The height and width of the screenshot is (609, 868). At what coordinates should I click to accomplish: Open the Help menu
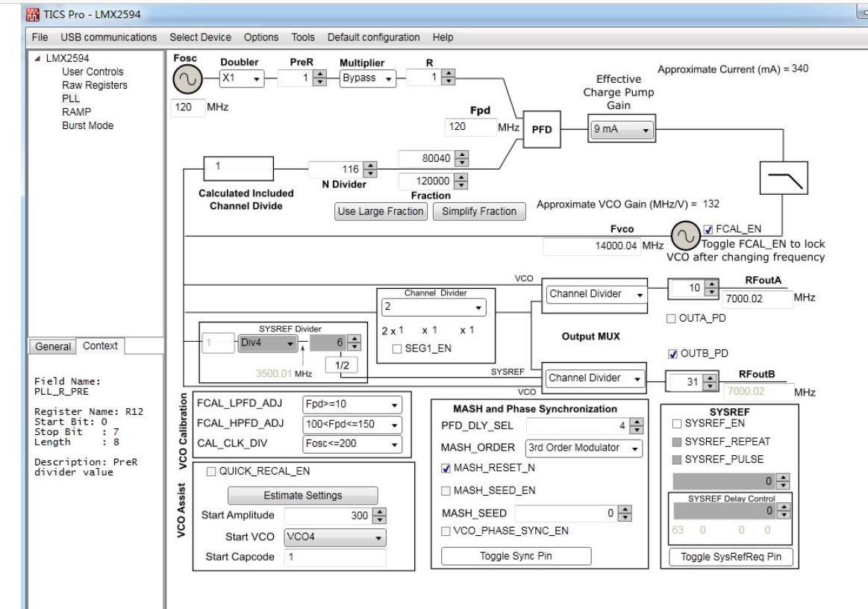pyautogui.click(x=443, y=37)
